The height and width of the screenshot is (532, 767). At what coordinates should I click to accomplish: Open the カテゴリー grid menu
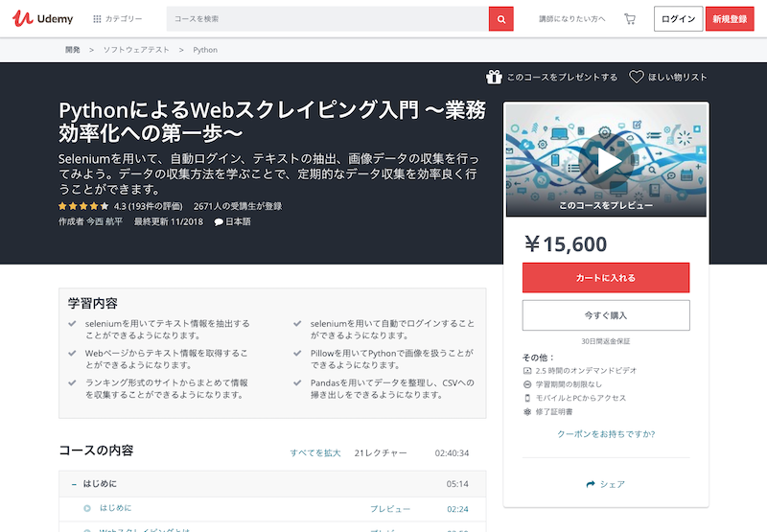pos(117,18)
